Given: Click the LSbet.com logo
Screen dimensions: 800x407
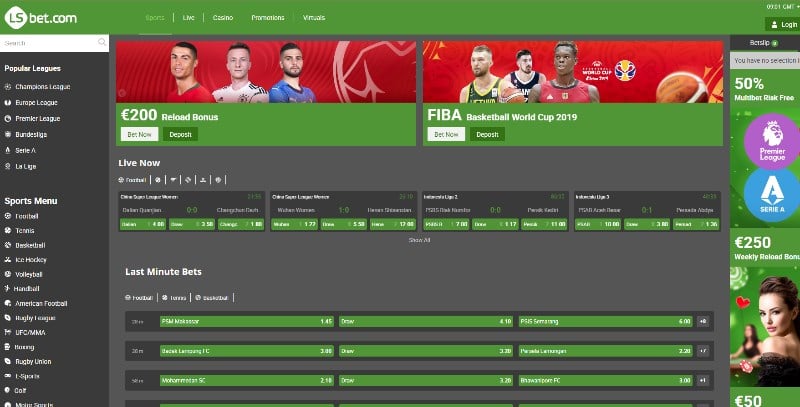Looking at the screenshot, I should pyautogui.click(x=41, y=18).
